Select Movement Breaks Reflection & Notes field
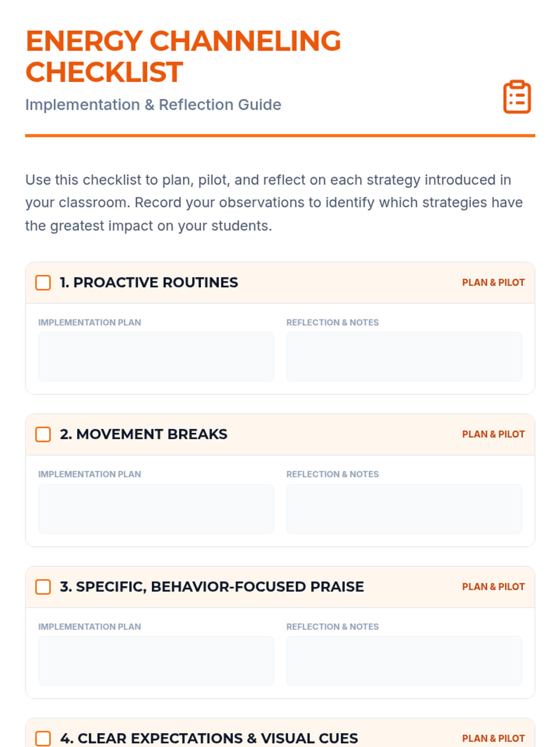Viewport: 560px width, 747px height. pyautogui.click(x=404, y=509)
